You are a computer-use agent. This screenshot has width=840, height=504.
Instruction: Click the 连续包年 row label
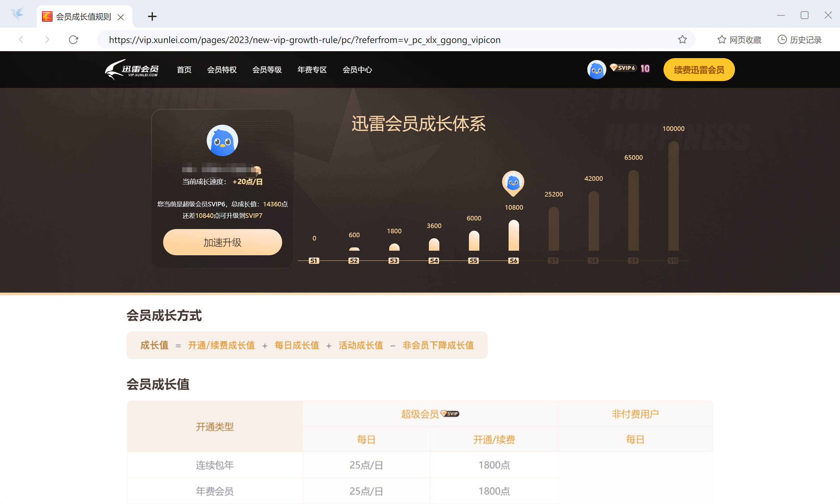215,465
